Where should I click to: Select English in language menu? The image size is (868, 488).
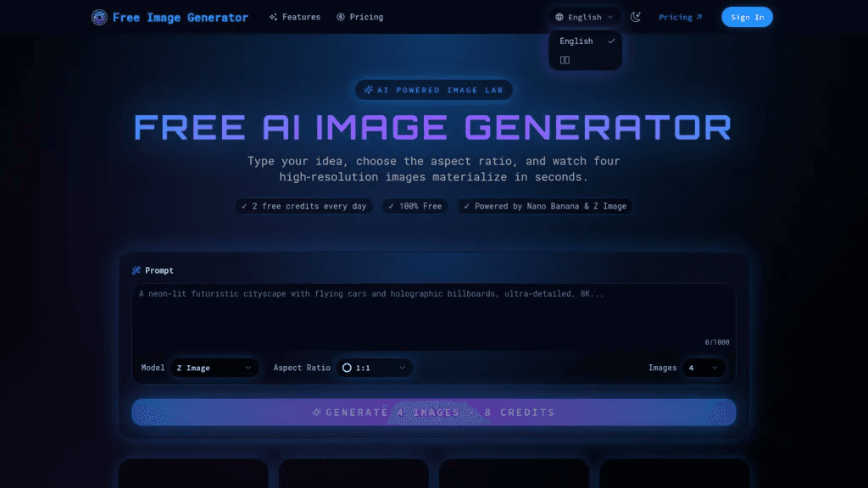[585, 41]
